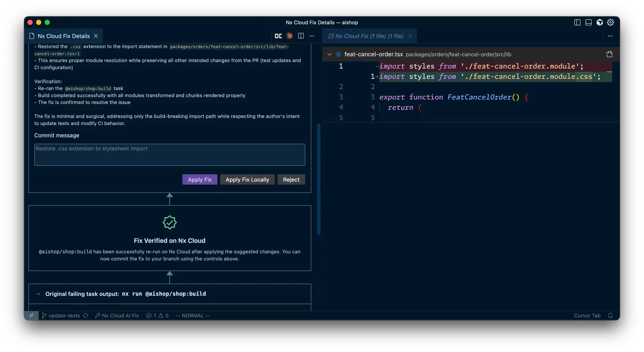Split the editor using the split icon
This screenshot has width=644, height=352.
click(x=301, y=36)
